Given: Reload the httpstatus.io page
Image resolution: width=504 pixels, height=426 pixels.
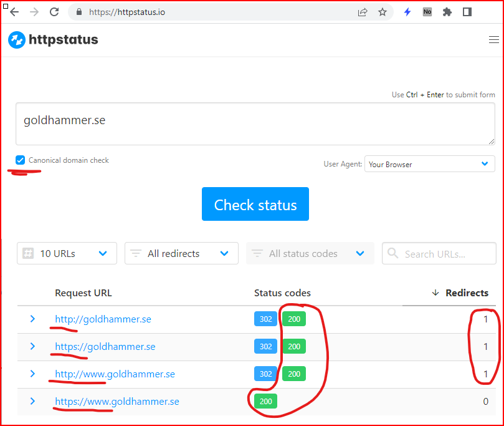Looking at the screenshot, I should coord(54,12).
